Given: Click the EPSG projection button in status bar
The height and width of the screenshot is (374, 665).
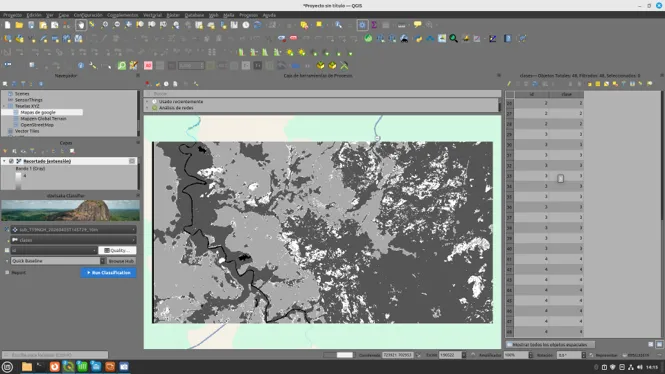Looking at the screenshot, I should coord(637,355).
